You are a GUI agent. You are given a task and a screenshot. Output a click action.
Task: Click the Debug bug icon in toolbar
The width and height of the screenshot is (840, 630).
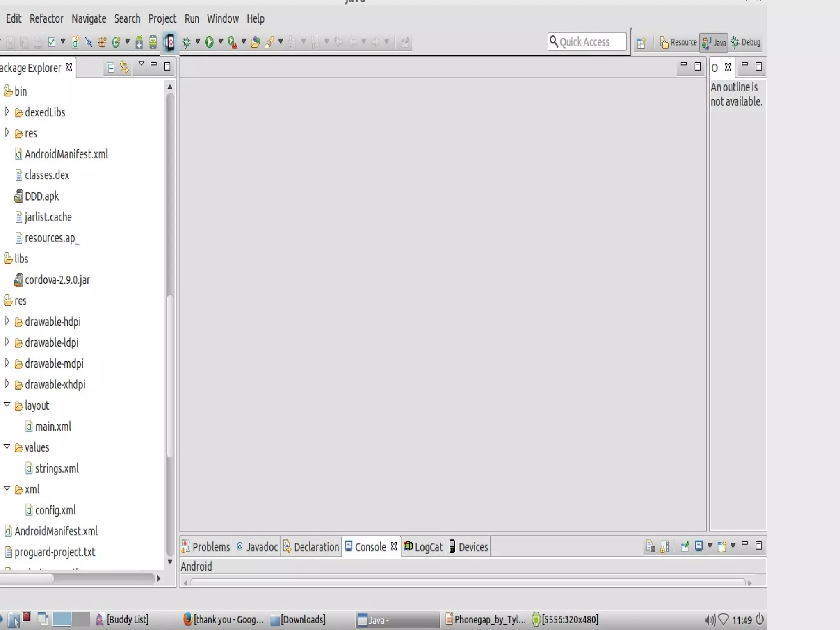point(186,42)
